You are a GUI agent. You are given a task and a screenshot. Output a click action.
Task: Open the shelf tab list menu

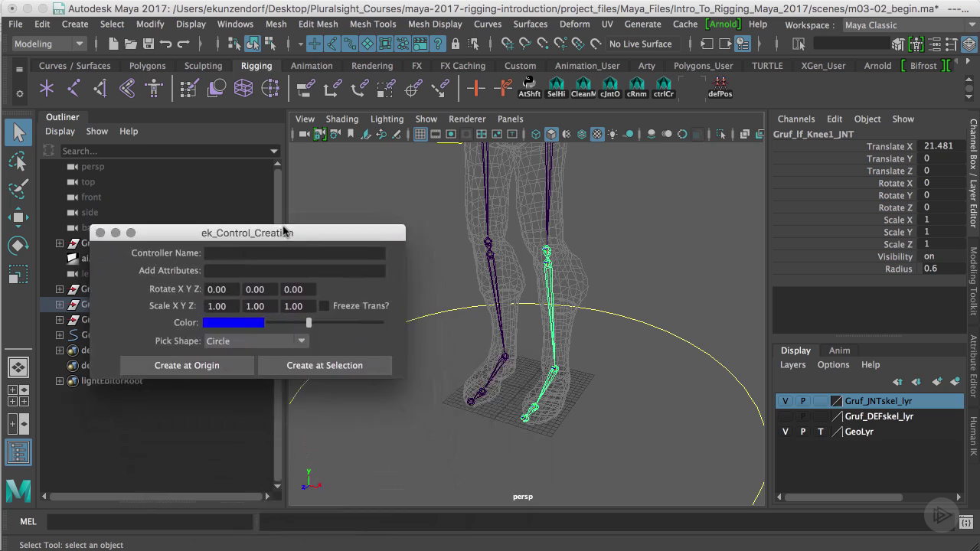[x=20, y=70]
